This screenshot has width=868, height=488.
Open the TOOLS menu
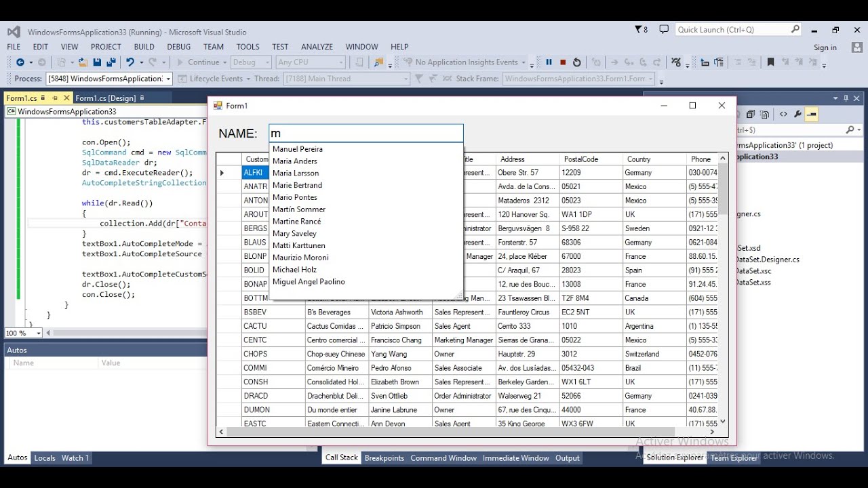tap(248, 47)
